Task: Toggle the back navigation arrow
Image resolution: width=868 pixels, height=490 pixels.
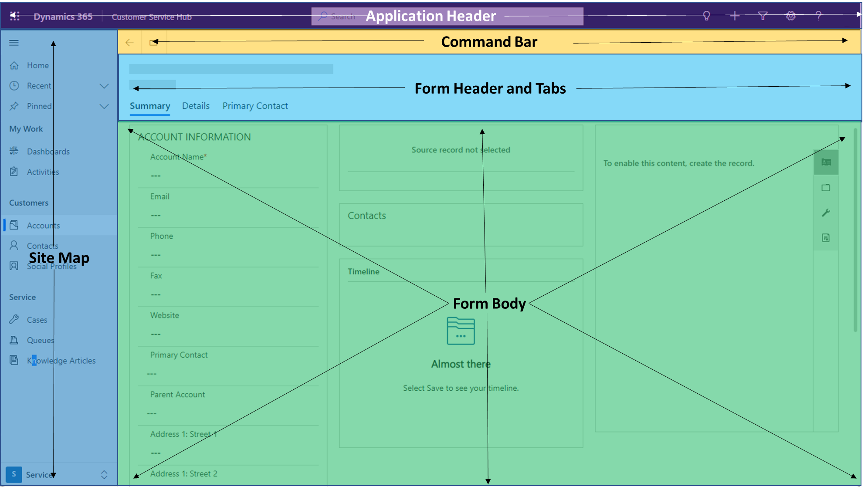Action: pyautogui.click(x=129, y=42)
